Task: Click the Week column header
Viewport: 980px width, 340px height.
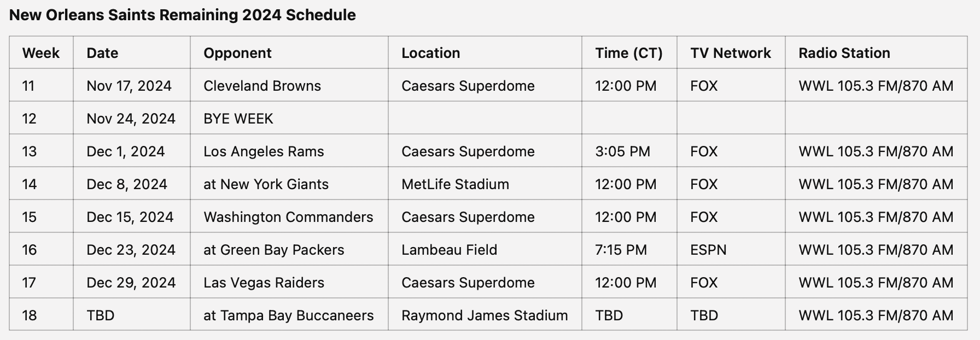Action: coord(41,53)
